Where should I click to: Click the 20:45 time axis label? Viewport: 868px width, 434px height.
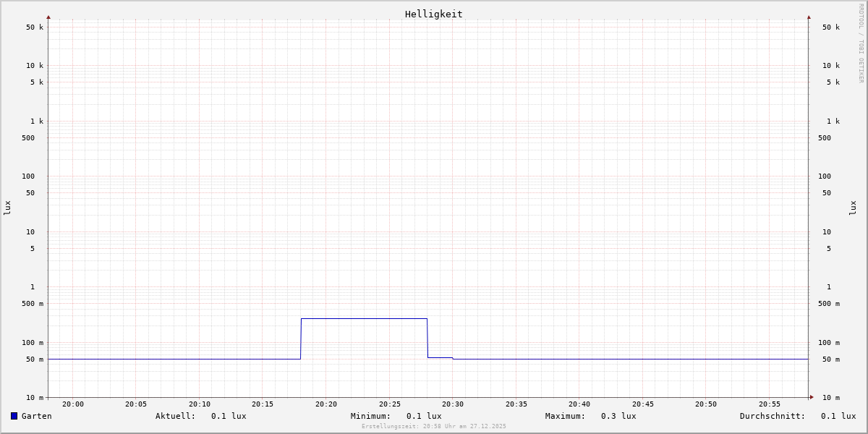tap(643, 404)
